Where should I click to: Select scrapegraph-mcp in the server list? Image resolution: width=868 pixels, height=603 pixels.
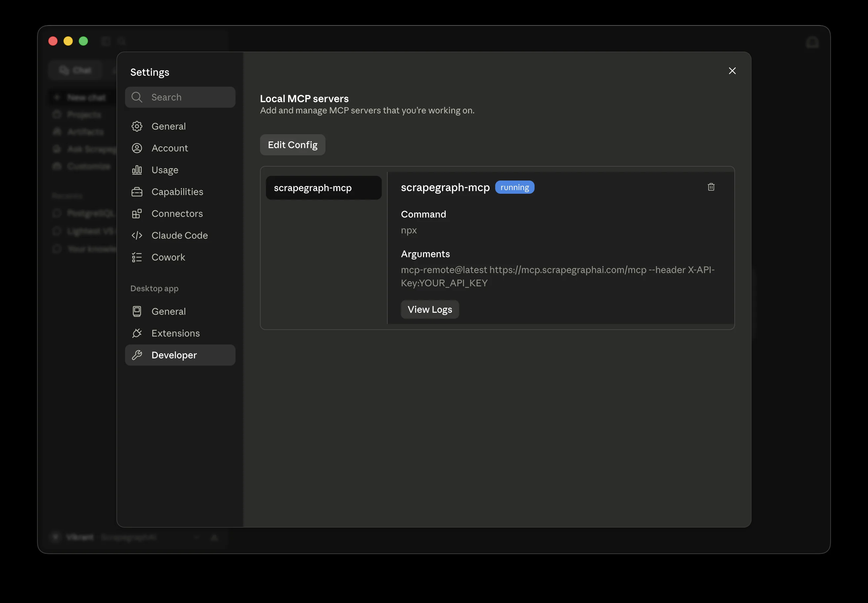click(324, 188)
